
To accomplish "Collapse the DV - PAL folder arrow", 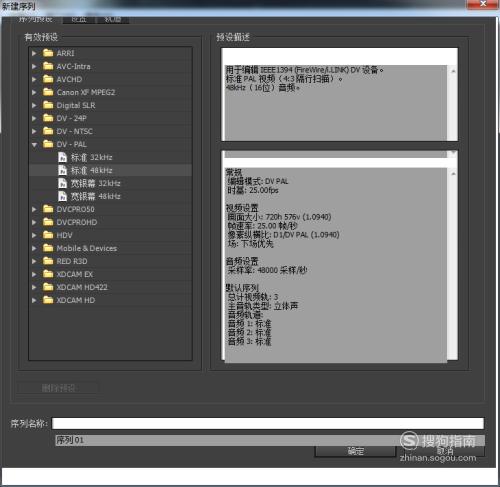I will click(34, 145).
